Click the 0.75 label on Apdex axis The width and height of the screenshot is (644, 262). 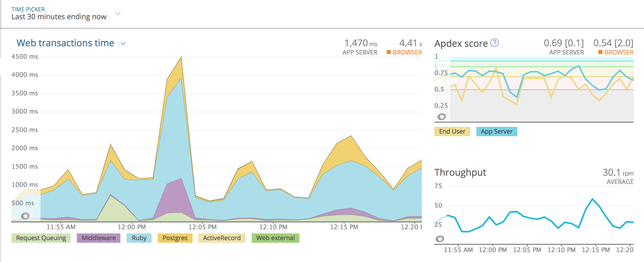(441, 73)
